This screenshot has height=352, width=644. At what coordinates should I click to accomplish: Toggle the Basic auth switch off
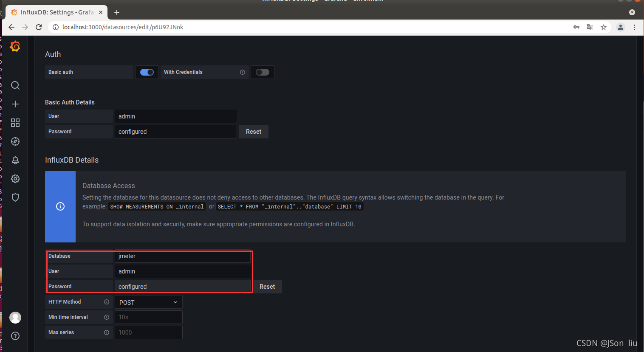(147, 72)
